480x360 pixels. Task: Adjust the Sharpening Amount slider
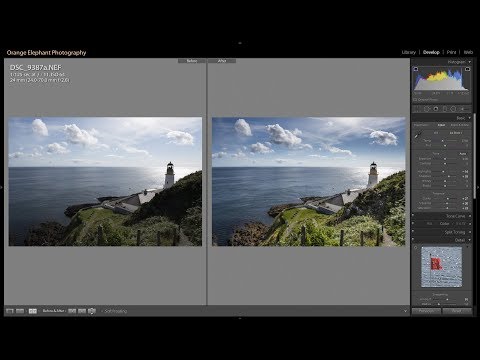[447, 299]
